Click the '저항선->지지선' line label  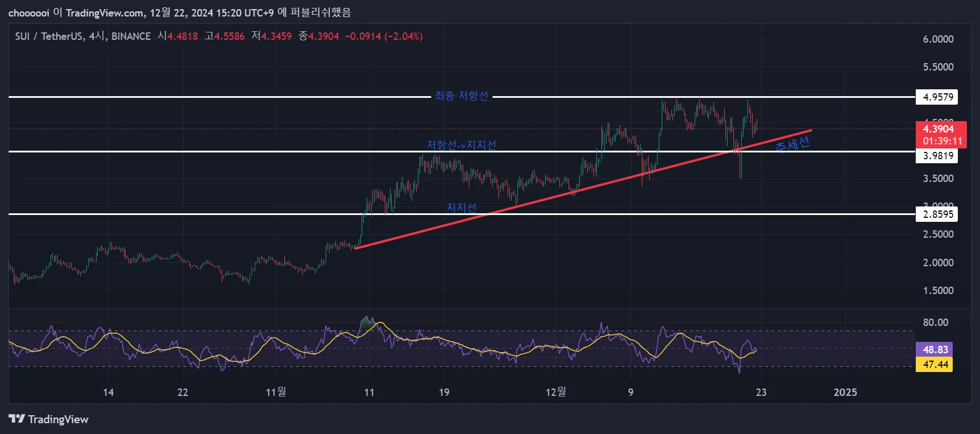(462, 145)
